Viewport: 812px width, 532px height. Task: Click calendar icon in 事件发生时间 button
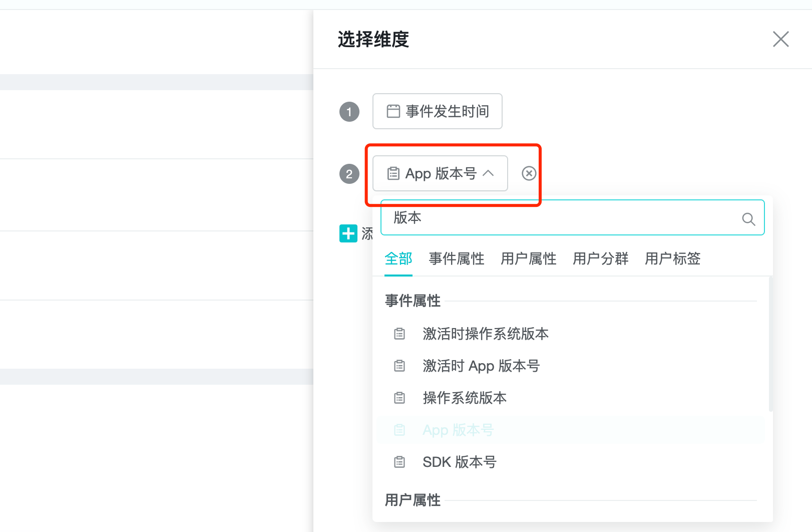[x=393, y=111]
